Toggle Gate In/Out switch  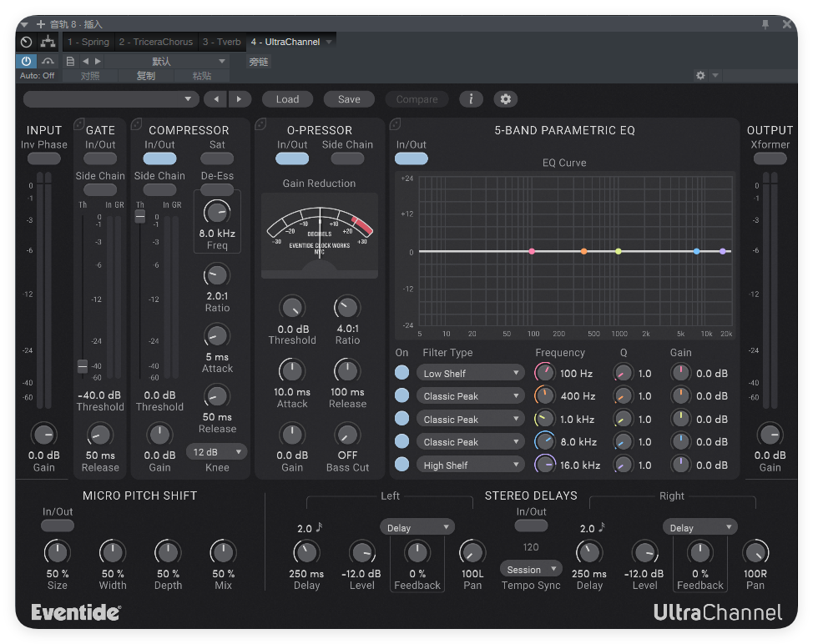coord(100,158)
